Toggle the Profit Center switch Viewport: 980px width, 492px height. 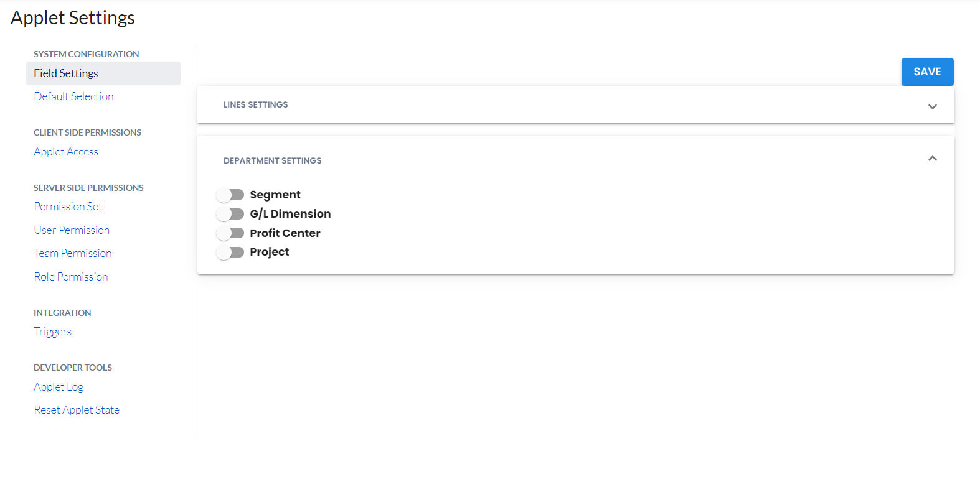pos(230,233)
